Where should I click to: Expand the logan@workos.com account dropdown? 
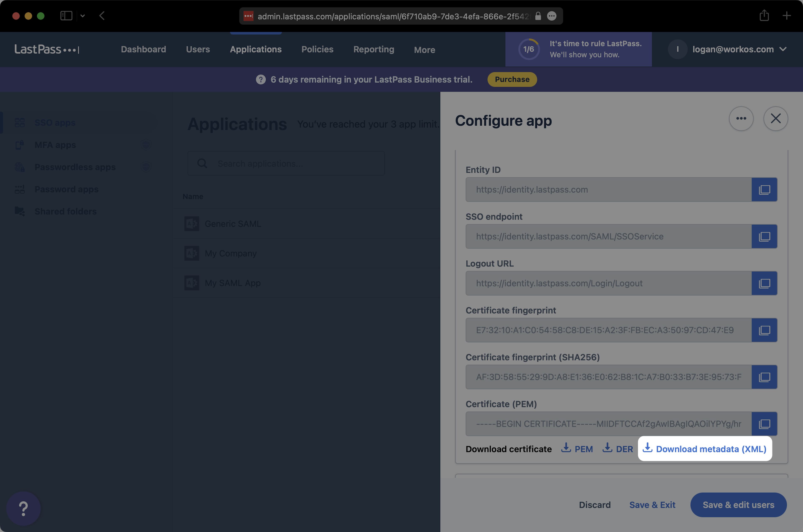(783, 49)
